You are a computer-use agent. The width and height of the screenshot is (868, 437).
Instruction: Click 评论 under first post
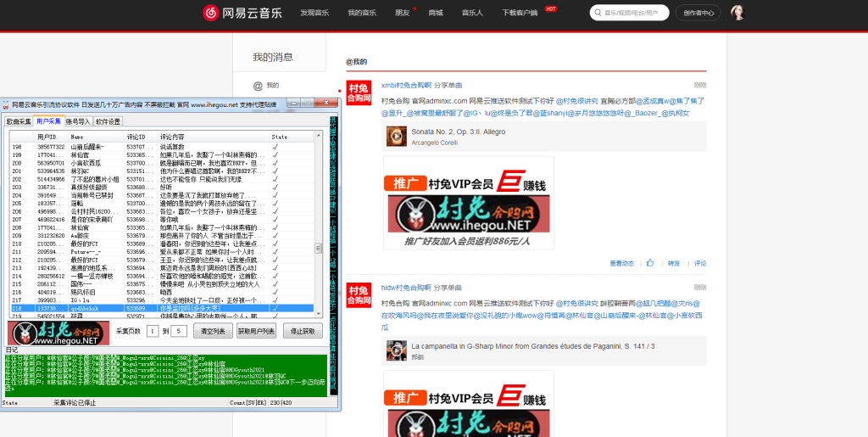pos(700,264)
